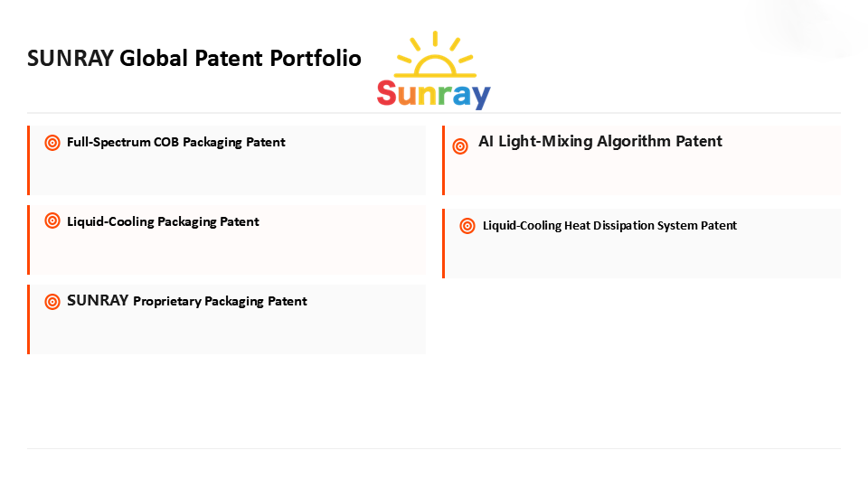Click the target icon before SUNRAY Proprietary Packaging Patent
Screen dimensions: 868x488
[x=52, y=302]
